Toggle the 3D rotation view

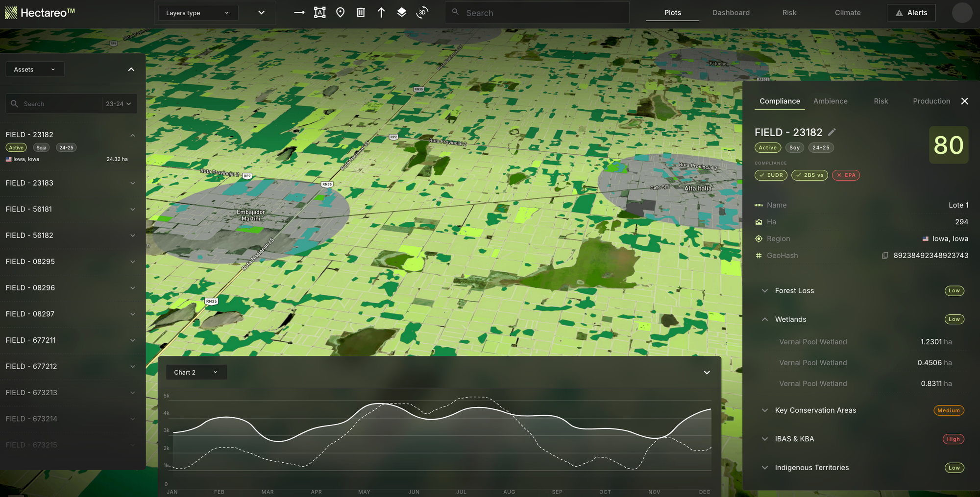point(422,13)
